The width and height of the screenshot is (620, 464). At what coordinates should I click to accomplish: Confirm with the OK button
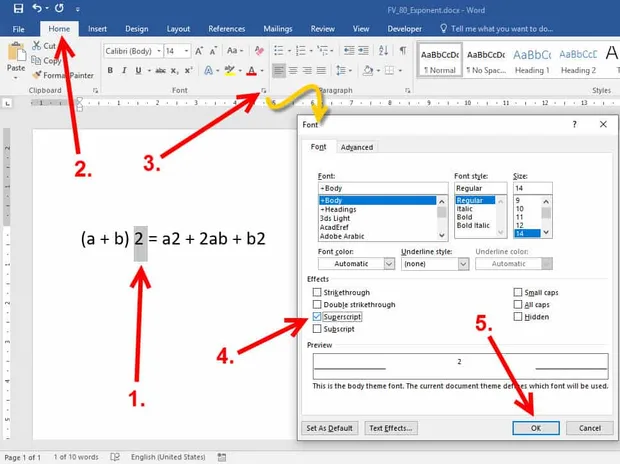[536, 428]
